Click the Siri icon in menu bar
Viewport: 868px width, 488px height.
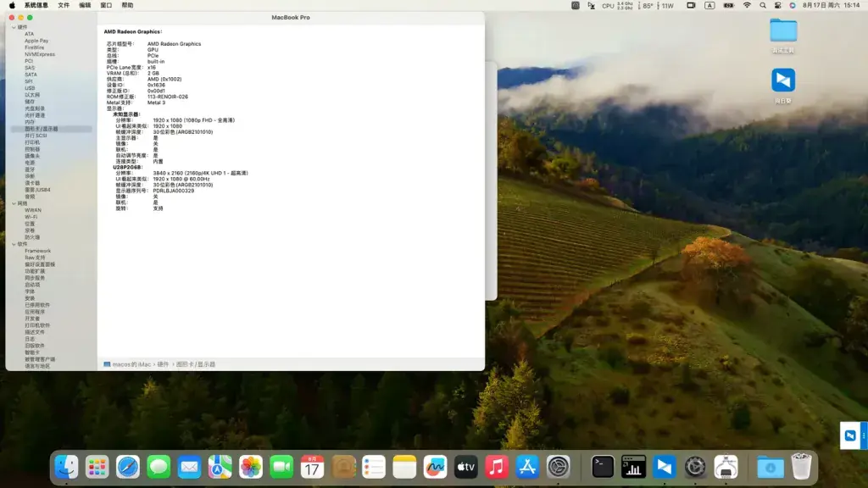tap(793, 6)
